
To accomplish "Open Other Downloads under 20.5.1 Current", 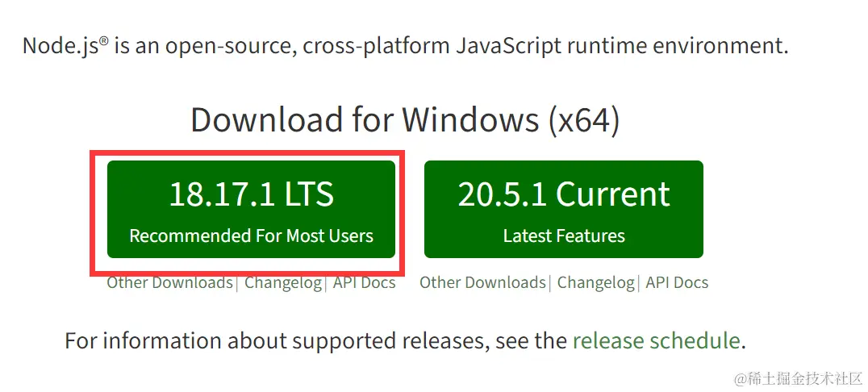I will click(x=482, y=283).
